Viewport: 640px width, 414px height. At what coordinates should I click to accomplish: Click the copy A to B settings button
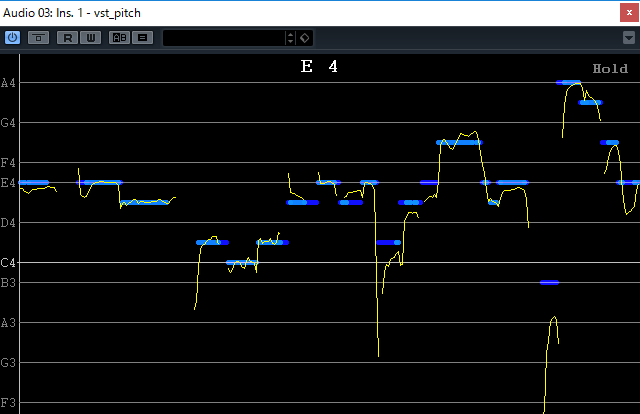142,38
